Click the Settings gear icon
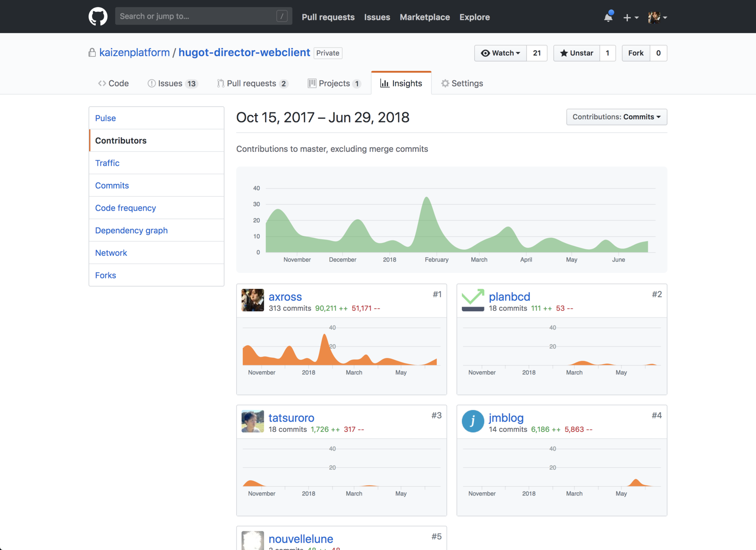Viewport: 756px width, 550px height. click(445, 83)
